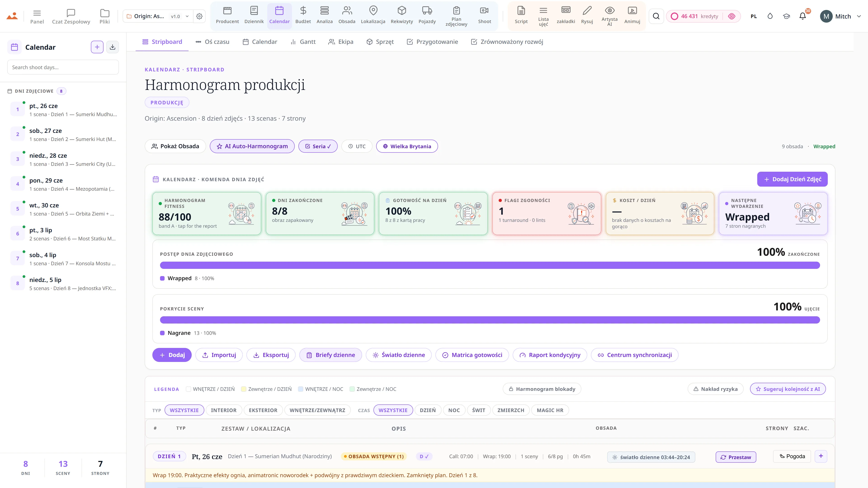The width and height of the screenshot is (868, 488).
Task: Switch to Zrównoważony rozwój tab
Action: [x=507, y=42]
